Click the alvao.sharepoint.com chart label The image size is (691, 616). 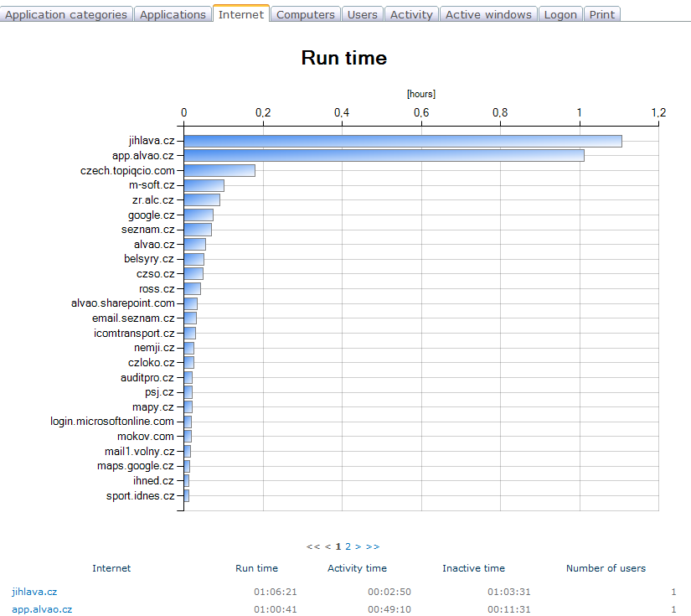[123, 303]
